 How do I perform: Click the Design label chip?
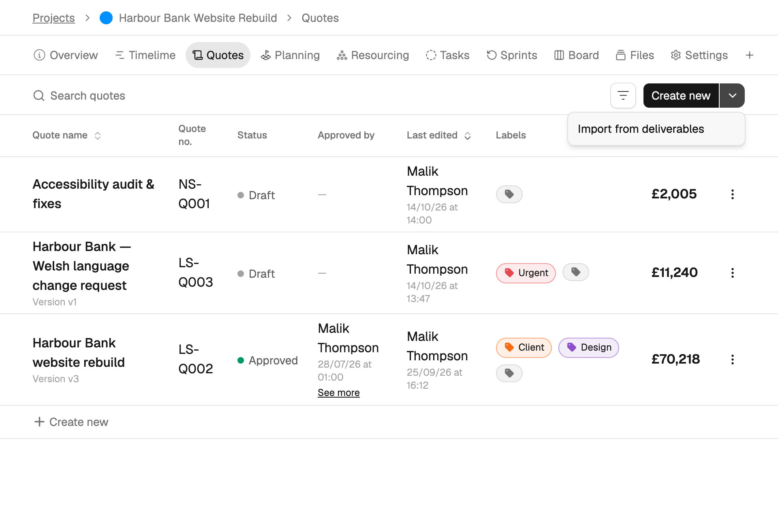pos(588,347)
